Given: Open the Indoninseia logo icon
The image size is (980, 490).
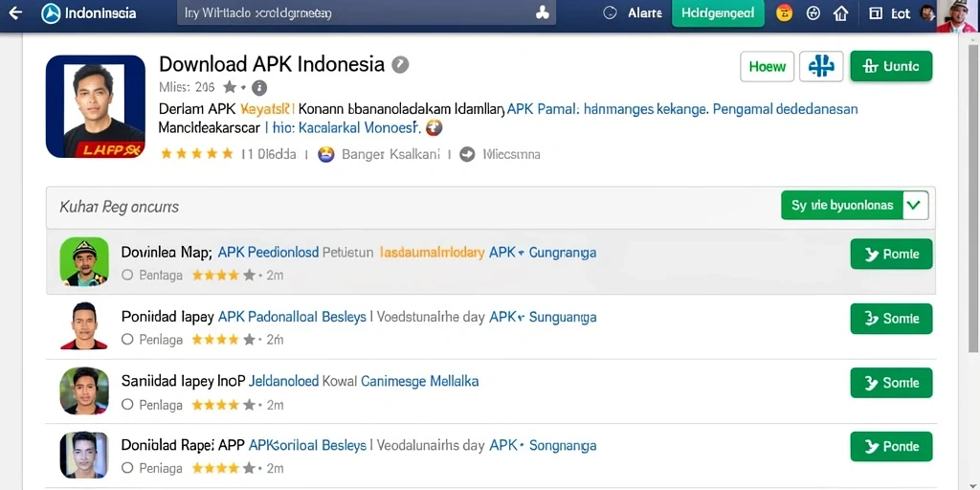Looking at the screenshot, I should 51,13.
